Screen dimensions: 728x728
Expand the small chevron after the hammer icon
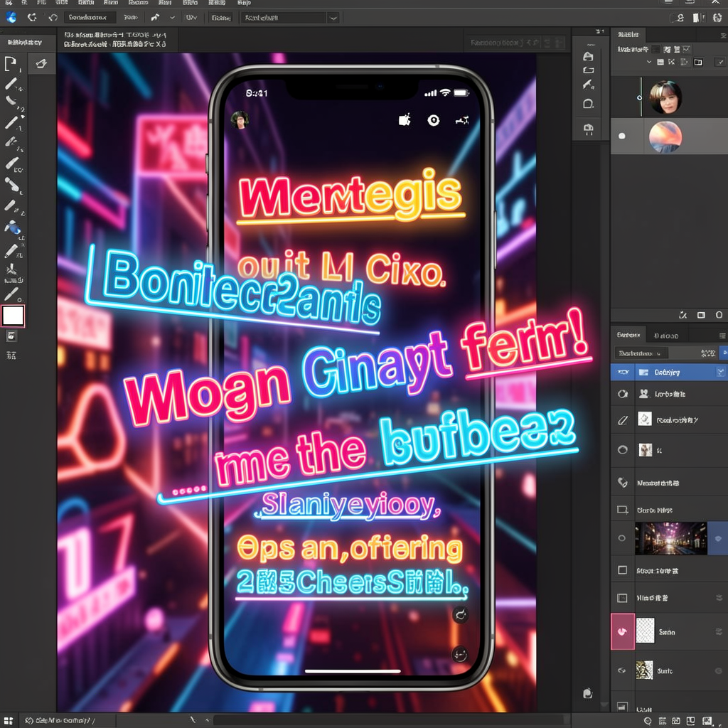[172, 18]
